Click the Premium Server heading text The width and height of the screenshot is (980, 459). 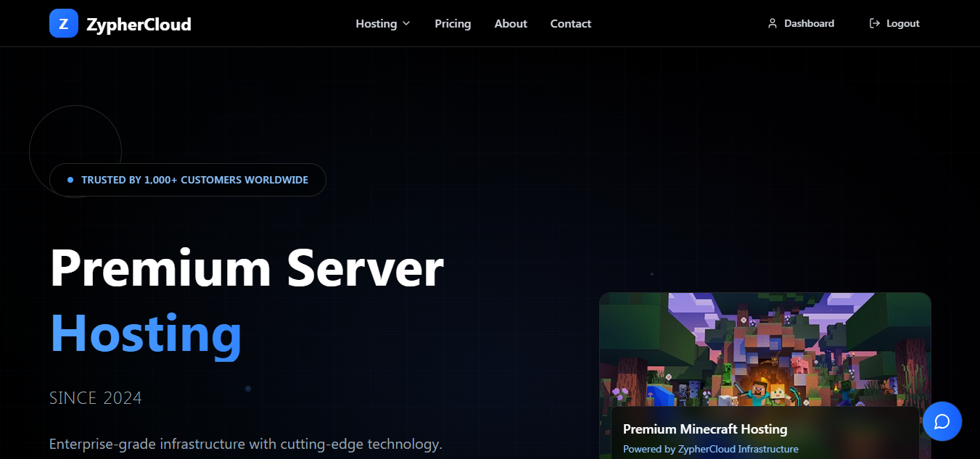point(247,268)
